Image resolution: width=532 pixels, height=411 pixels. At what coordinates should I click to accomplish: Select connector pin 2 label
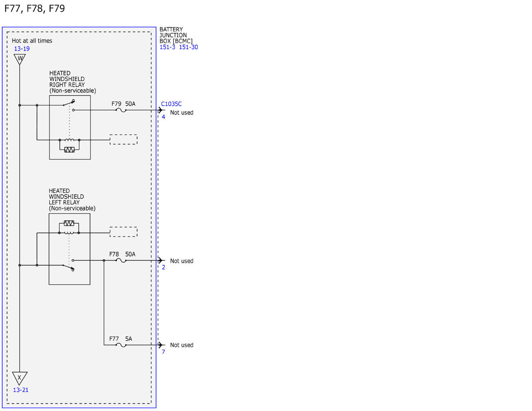click(163, 267)
